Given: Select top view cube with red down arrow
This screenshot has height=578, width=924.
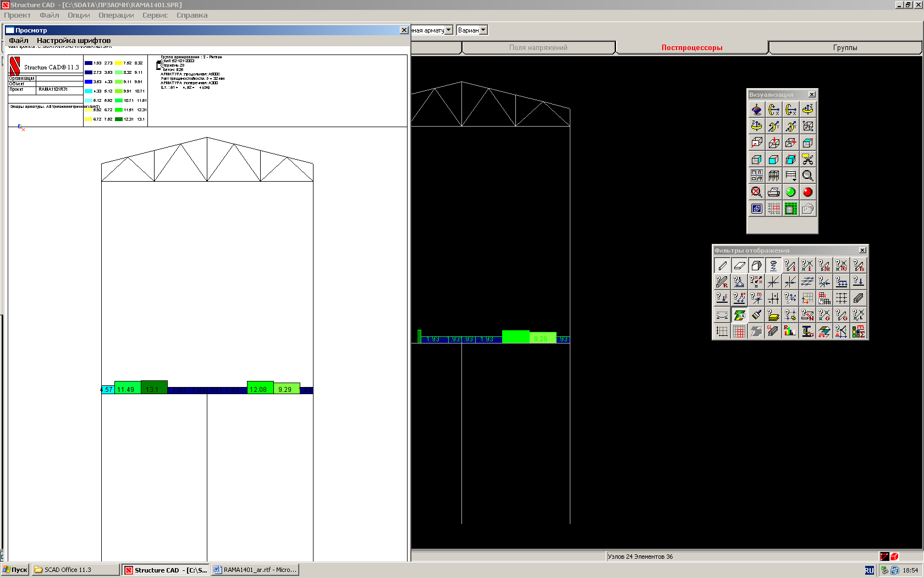Looking at the screenshot, I should coord(774,143).
